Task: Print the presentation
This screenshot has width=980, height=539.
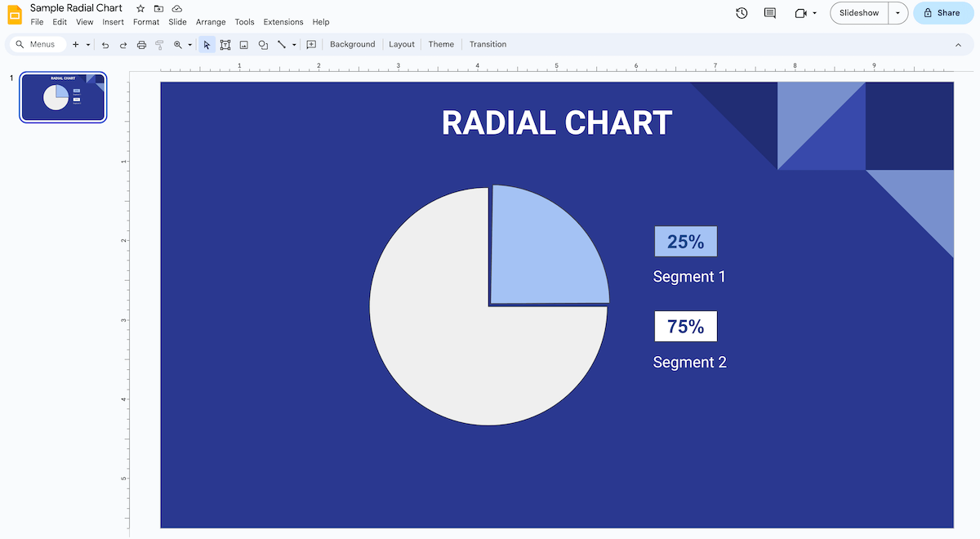Action: pyautogui.click(x=141, y=44)
